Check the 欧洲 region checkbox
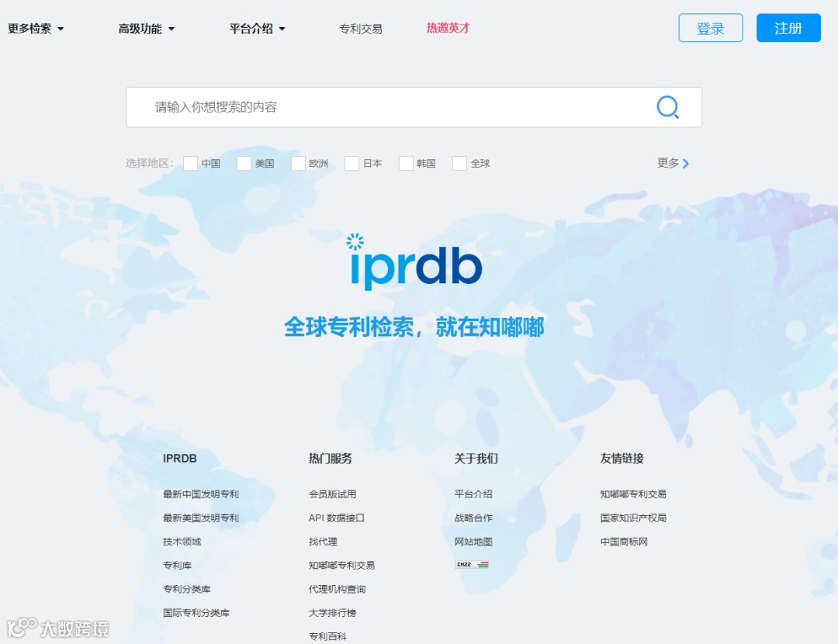838x644 pixels. [298, 163]
